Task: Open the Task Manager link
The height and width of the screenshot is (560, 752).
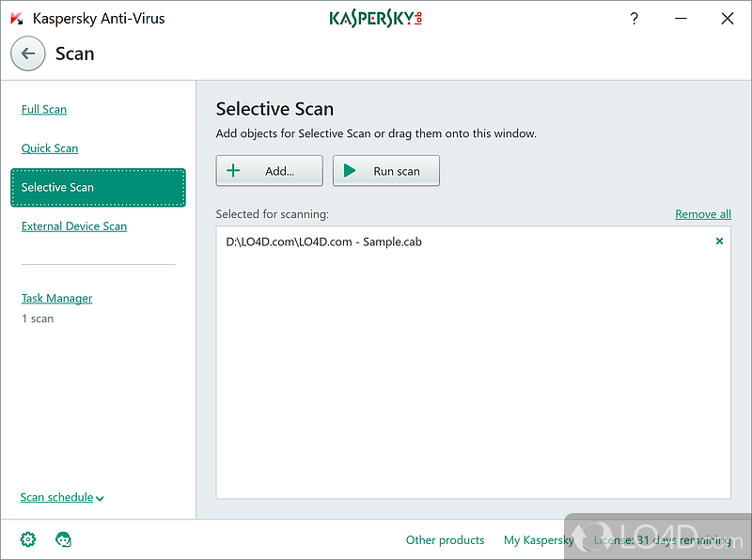Action: (x=57, y=299)
